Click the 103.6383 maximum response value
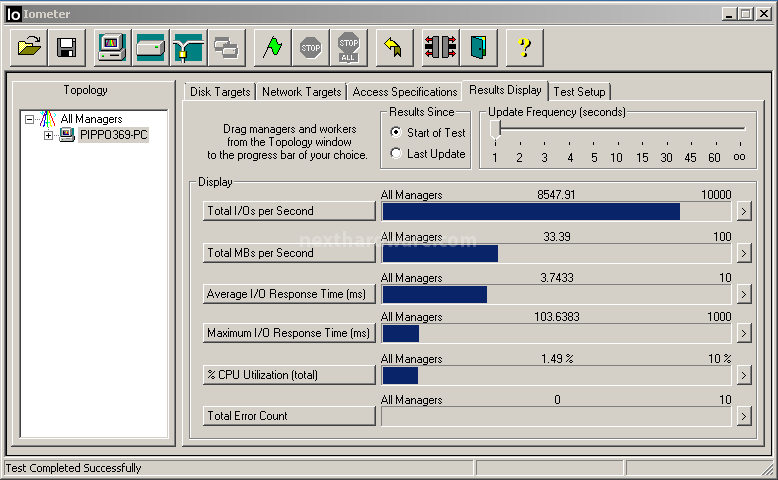The height and width of the screenshot is (480, 778). [557, 317]
